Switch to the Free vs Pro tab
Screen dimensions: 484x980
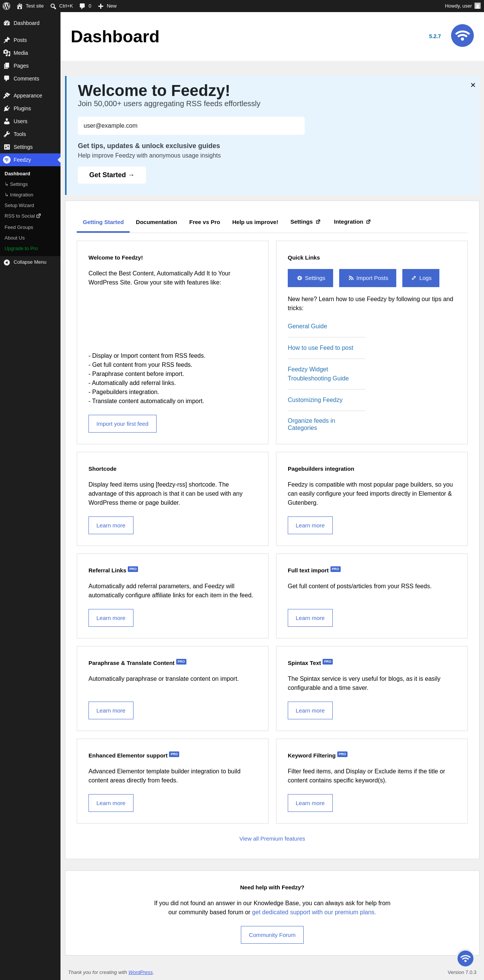205,222
